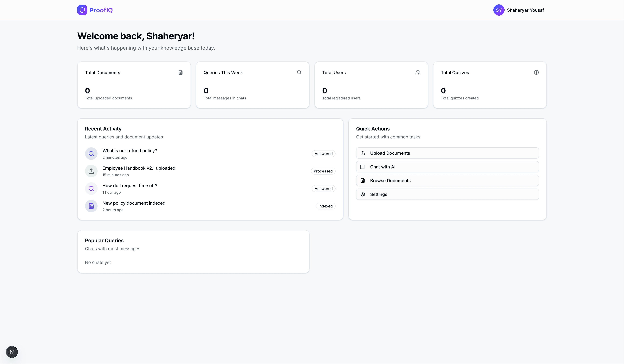Click the upload icon beside Employee Handbook entry

(91, 171)
